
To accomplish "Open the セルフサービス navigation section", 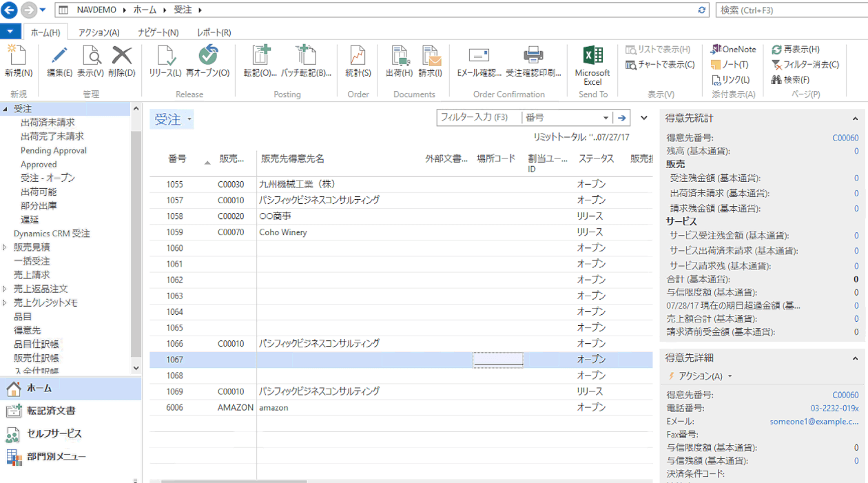I will [70, 434].
